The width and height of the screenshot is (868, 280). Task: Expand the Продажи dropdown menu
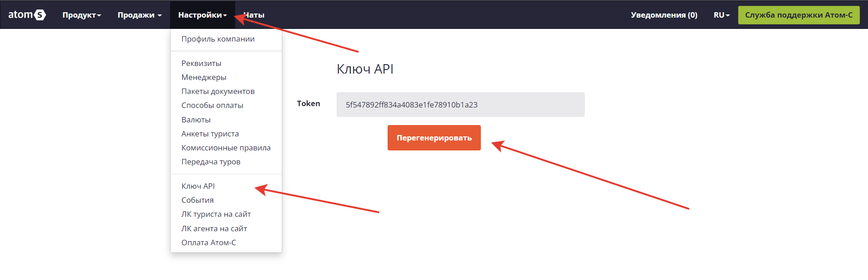pyautogui.click(x=139, y=15)
